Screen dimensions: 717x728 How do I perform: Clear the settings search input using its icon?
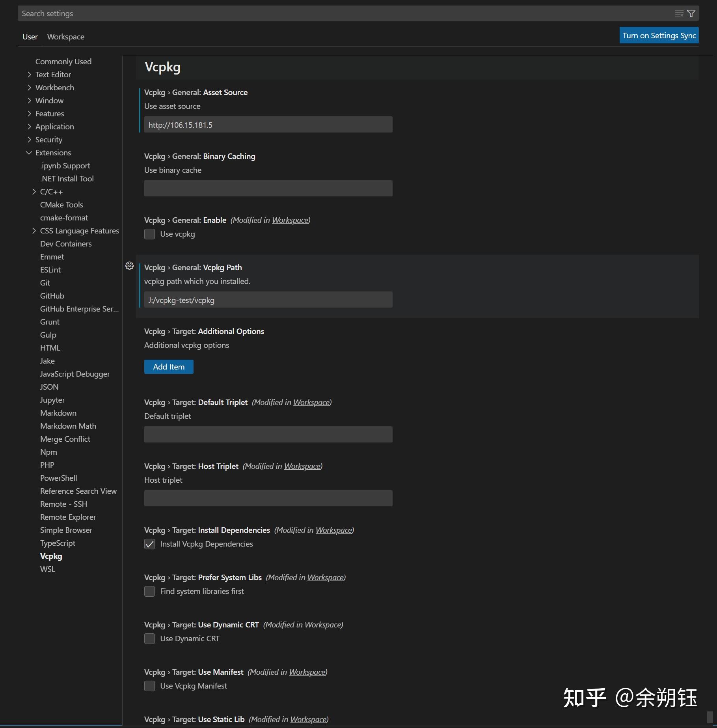pos(679,13)
